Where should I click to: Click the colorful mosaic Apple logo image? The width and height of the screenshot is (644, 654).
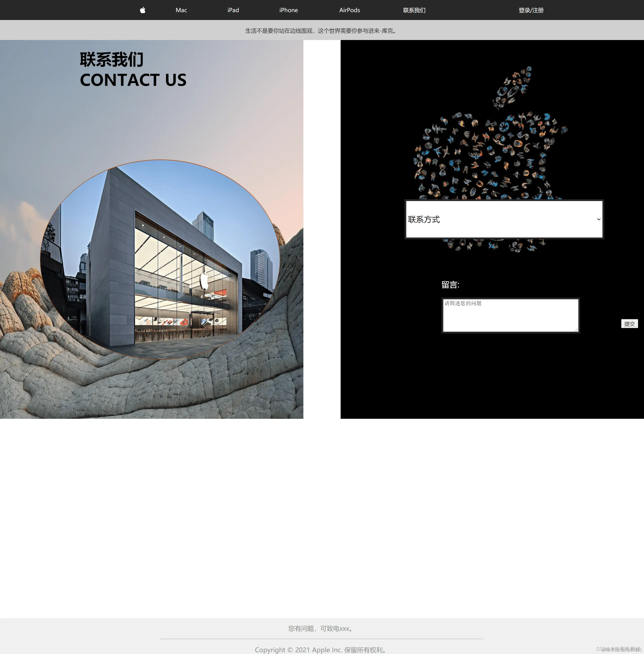(490, 142)
